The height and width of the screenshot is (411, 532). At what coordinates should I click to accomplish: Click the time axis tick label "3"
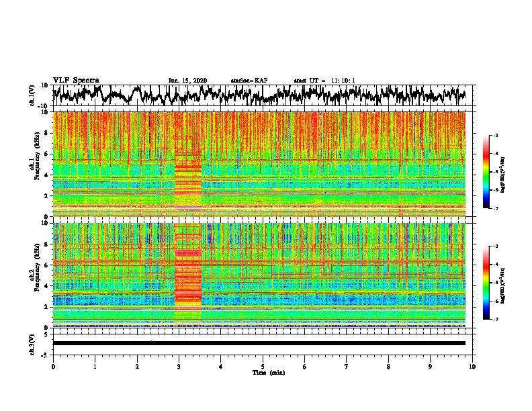pyautogui.click(x=179, y=367)
